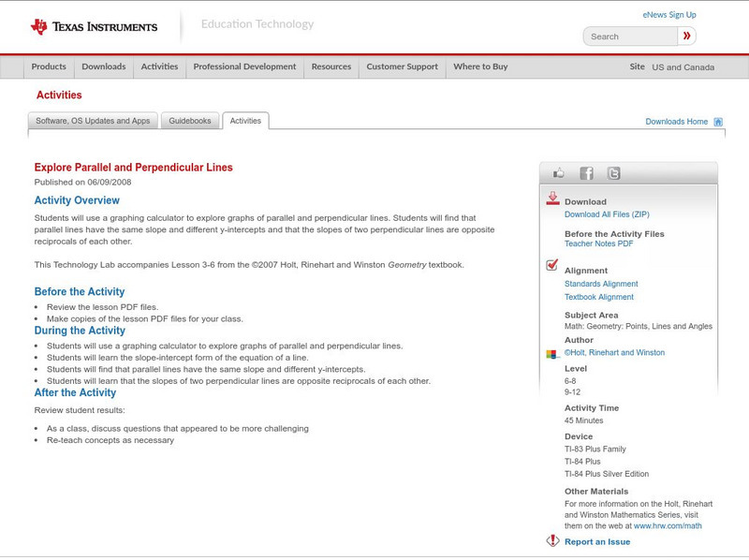Click the Report an Issue warning icon
Screen dimensions: 749x560
point(552,541)
